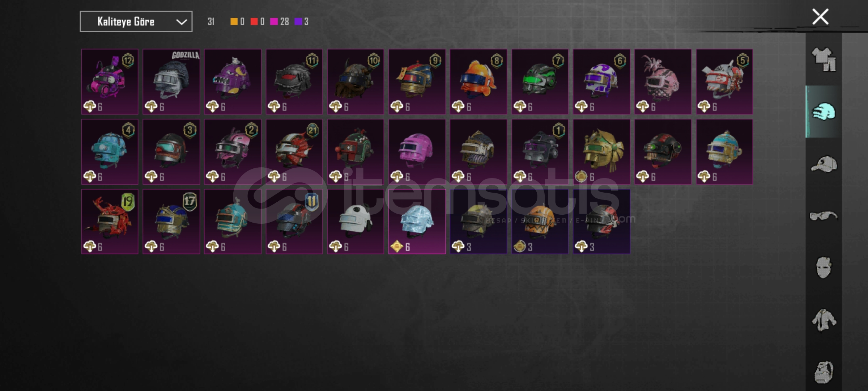The width and height of the screenshot is (868, 391).
Task: Open the jacket category icon
Action: (824, 320)
